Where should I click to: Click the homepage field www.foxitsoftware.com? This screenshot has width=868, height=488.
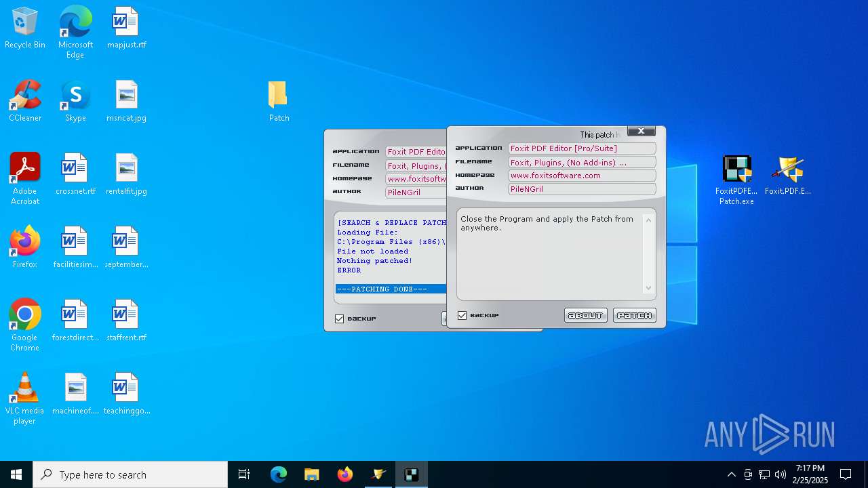[x=582, y=176]
